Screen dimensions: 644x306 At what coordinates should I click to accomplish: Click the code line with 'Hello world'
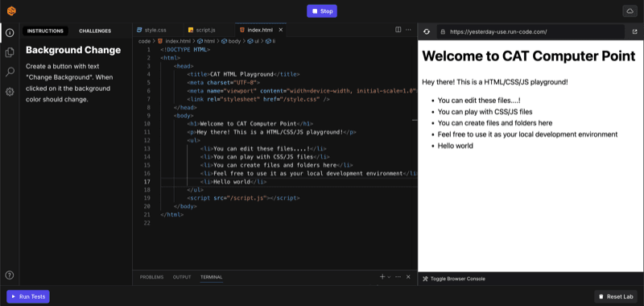click(x=233, y=181)
